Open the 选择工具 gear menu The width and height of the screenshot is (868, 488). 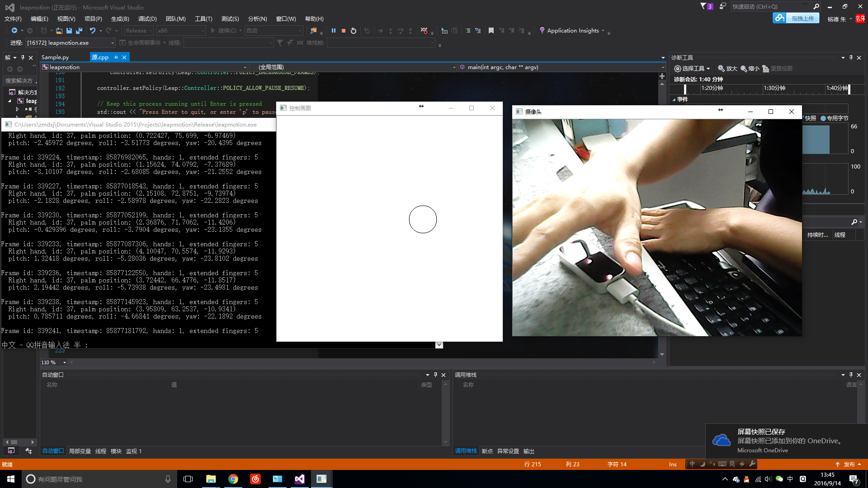[x=692, y=69]
